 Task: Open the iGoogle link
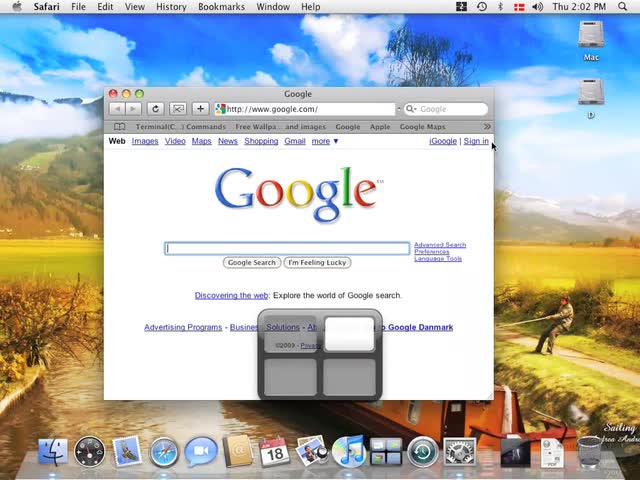(443, 141)
